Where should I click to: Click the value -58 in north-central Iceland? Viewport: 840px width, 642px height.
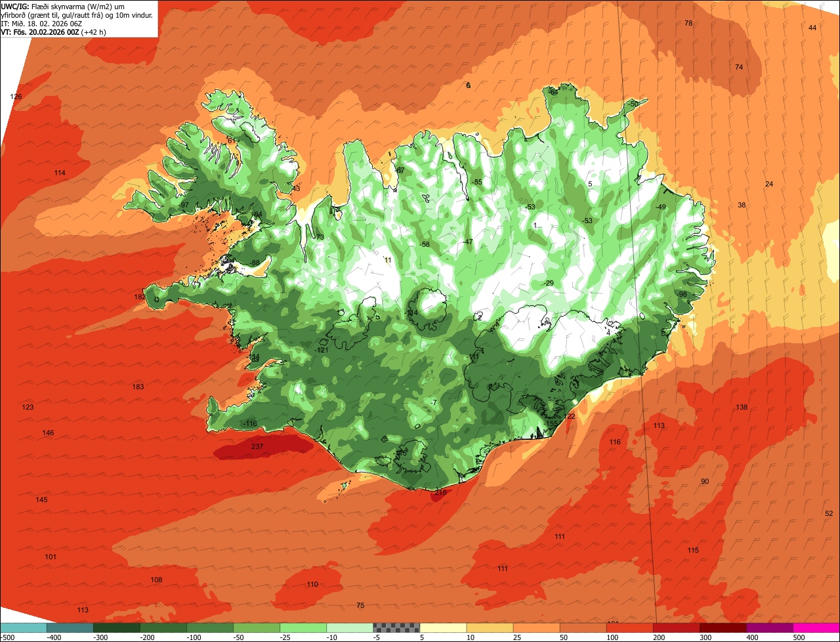coord(425,244)
